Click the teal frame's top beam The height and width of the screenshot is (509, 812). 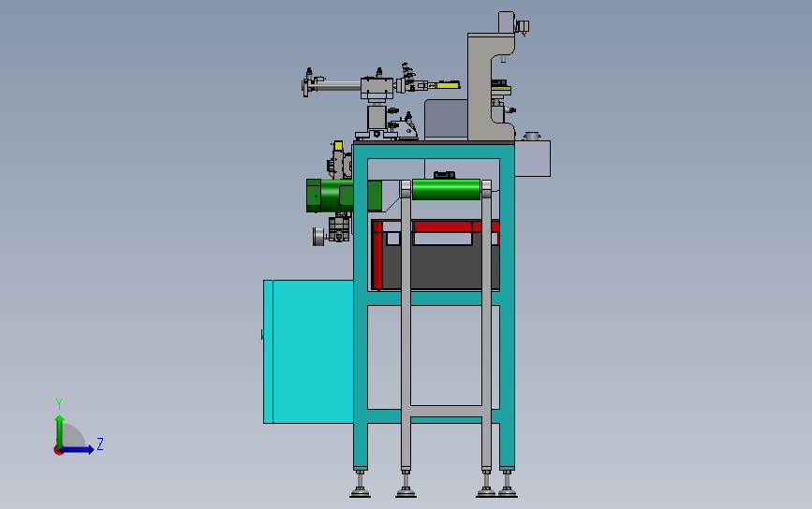click(x=434, y=151)
